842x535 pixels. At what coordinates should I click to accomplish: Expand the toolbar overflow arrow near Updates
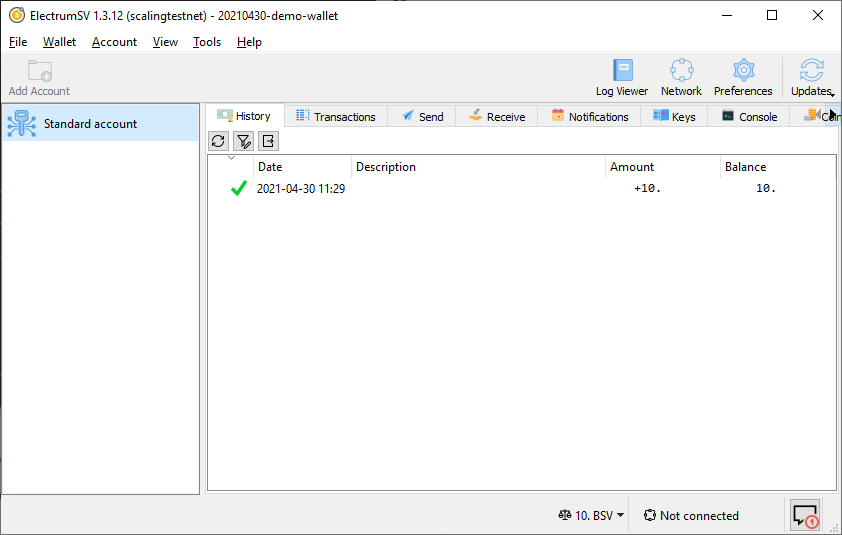(833, 95)
